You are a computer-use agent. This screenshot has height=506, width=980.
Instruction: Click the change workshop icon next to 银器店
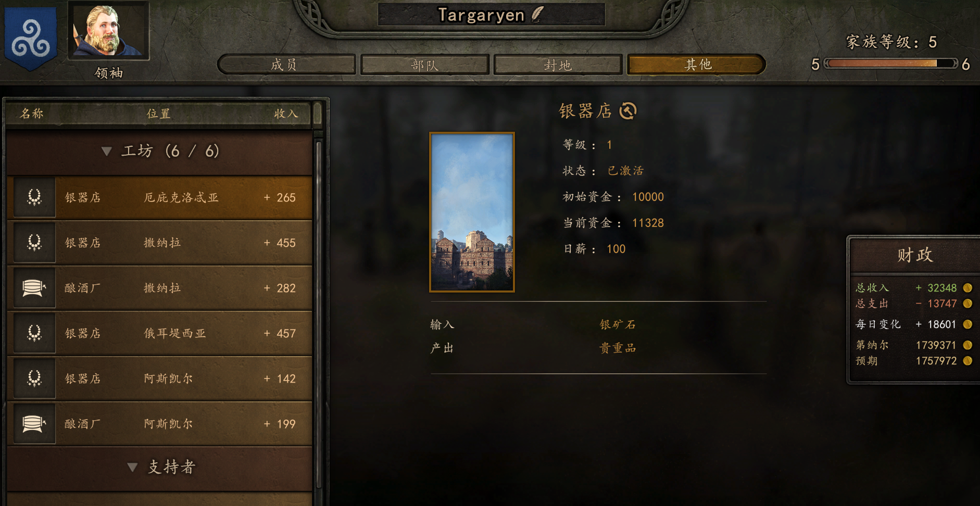click(628, 111)
